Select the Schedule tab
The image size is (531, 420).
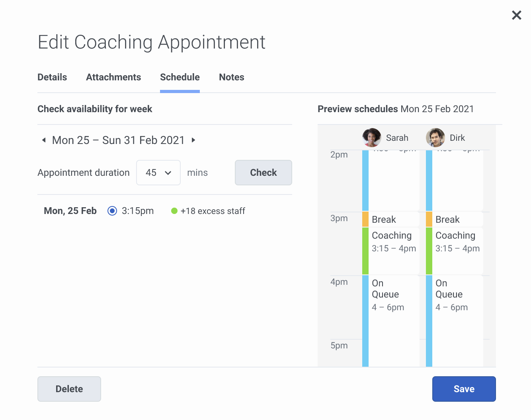coord(180,77)
